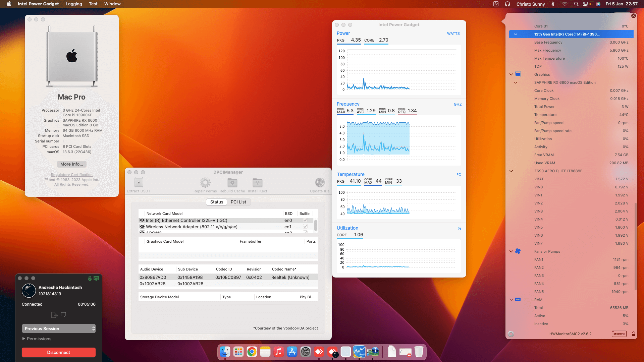Open the Previous Session dropdown

coord(59,328)
